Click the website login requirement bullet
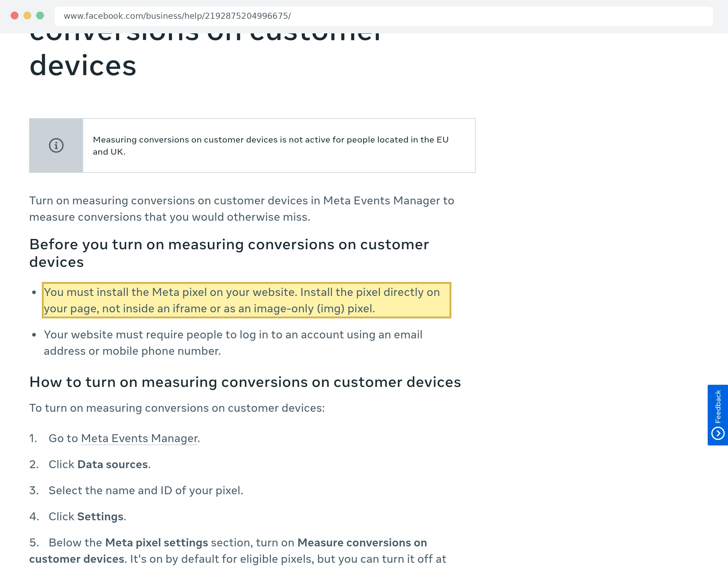 [233, 342]
